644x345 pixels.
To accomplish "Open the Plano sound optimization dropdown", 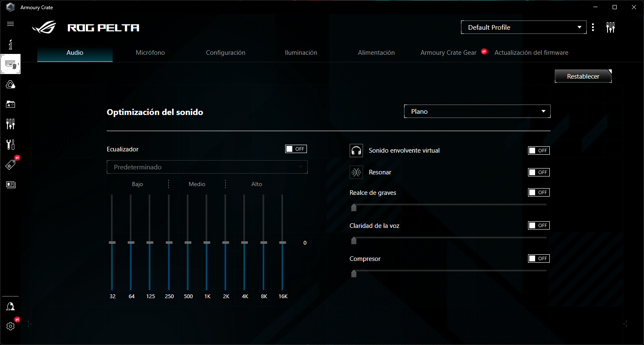I will [x=477, y=111].
